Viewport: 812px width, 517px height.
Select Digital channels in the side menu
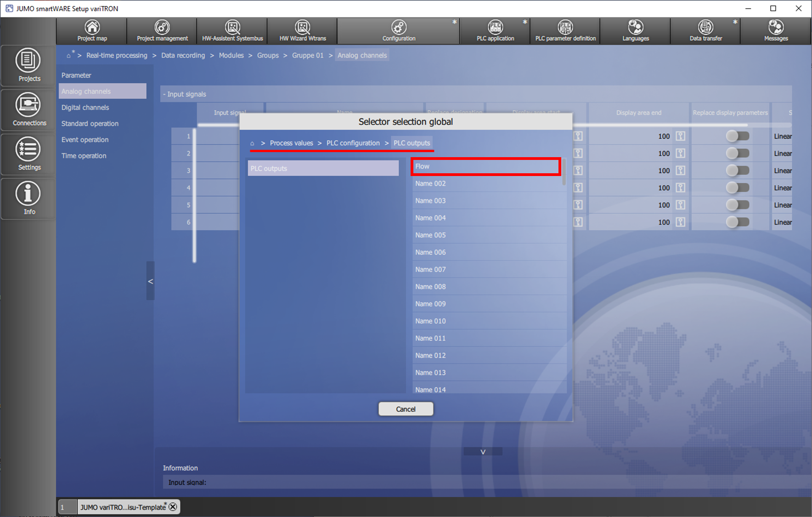tap(85, 108)
